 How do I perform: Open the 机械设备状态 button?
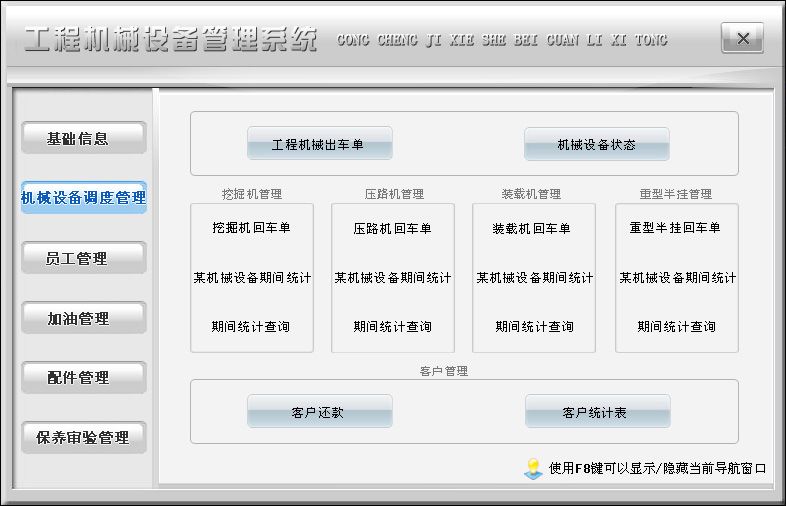[596, 144]
